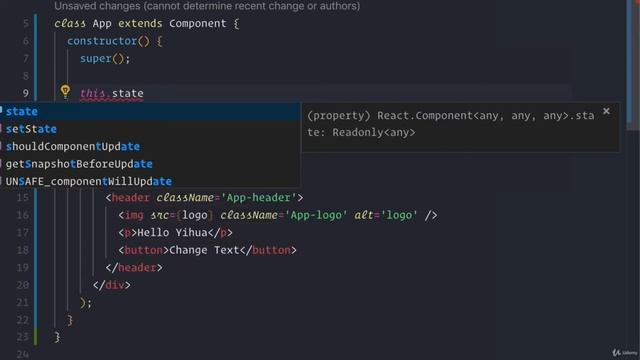Click '{logo}' src attribute value

click(195, 215)
